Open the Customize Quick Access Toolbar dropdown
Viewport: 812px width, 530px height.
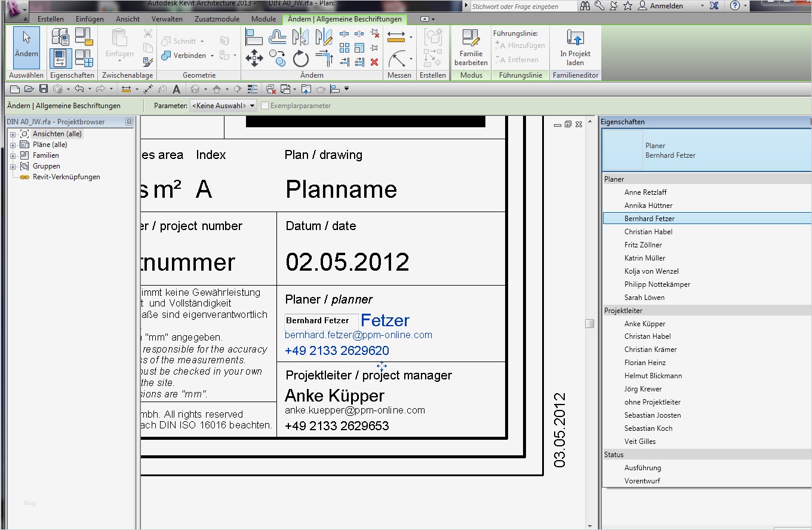pyautogui.click(x=346, y=90)
